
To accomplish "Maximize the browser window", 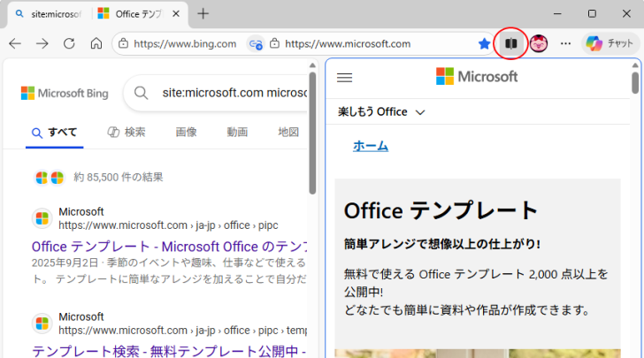I will click(592, 13).
